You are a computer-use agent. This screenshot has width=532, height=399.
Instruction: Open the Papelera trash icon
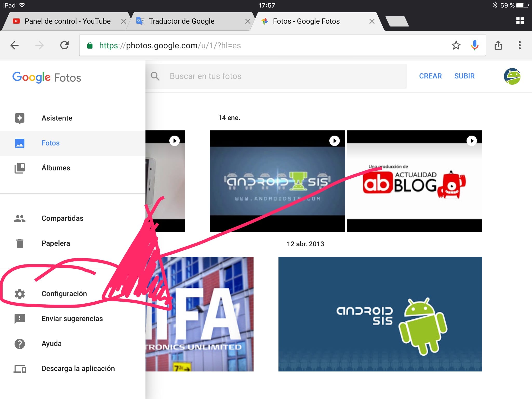tap(20, 243)
